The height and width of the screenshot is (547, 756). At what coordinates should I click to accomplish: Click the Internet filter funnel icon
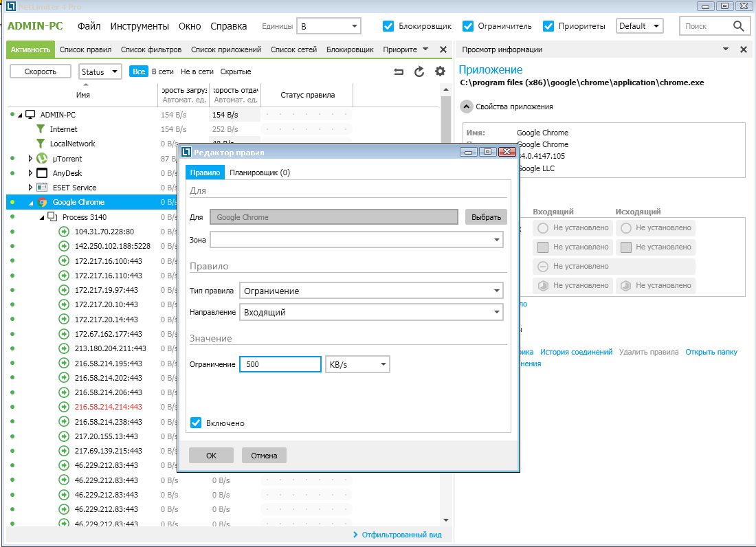click(41, 129)
